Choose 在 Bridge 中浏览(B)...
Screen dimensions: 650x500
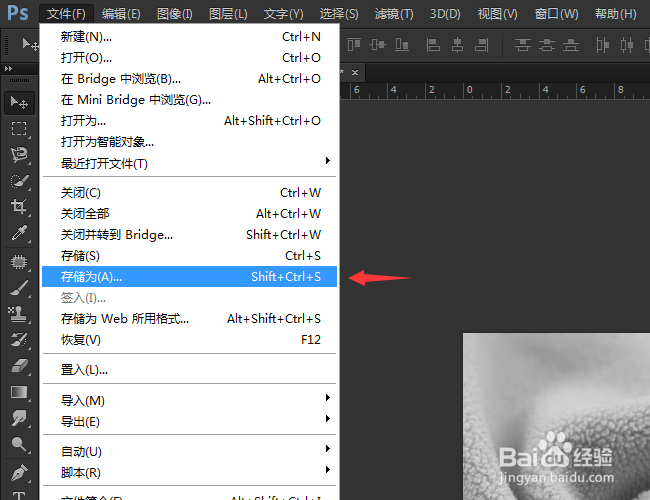[189, 79]
